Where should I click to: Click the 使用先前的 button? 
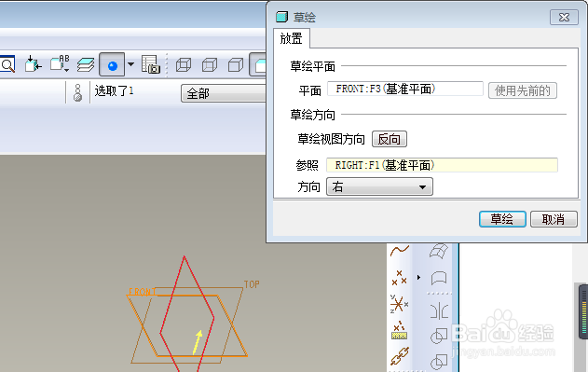pos(523,90)
